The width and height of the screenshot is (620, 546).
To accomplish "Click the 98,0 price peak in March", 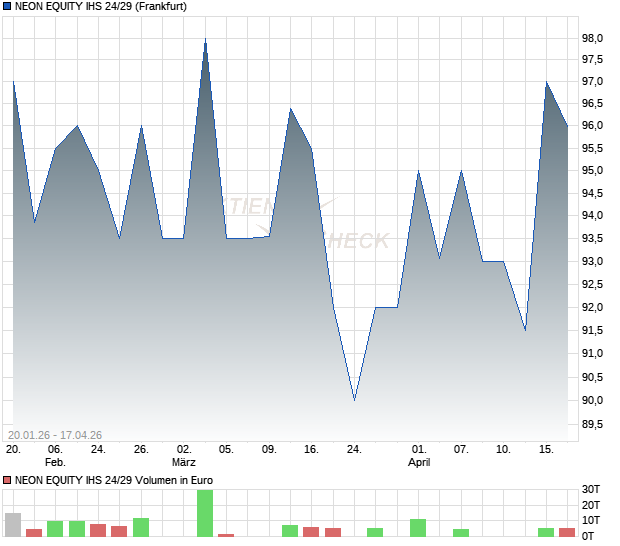I will pyautogui.click(x=205, y=39).
